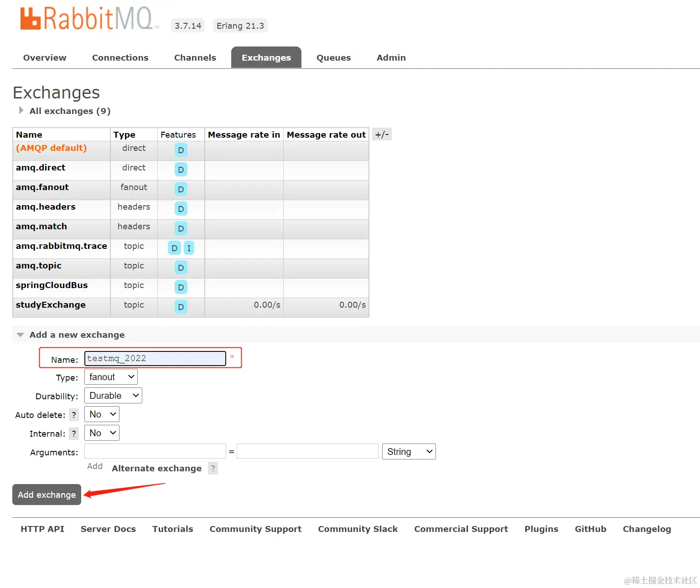Switch to the Admin tab
The width and height of the screenshot is (700, 588).
pos(391,57)
